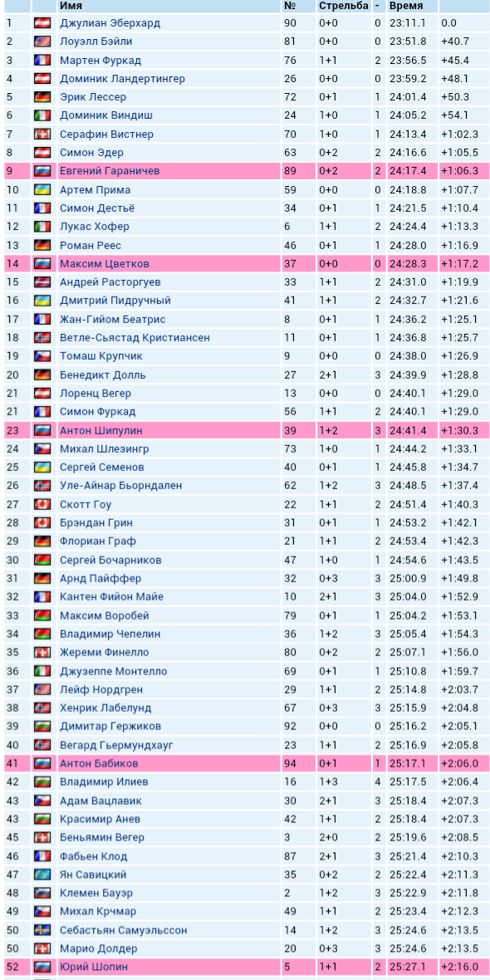Image resolution: width=490 pixels, height=980 pixels.
Task: Click the time 23:11.1 in the first row
Action: tap(408, 23)
